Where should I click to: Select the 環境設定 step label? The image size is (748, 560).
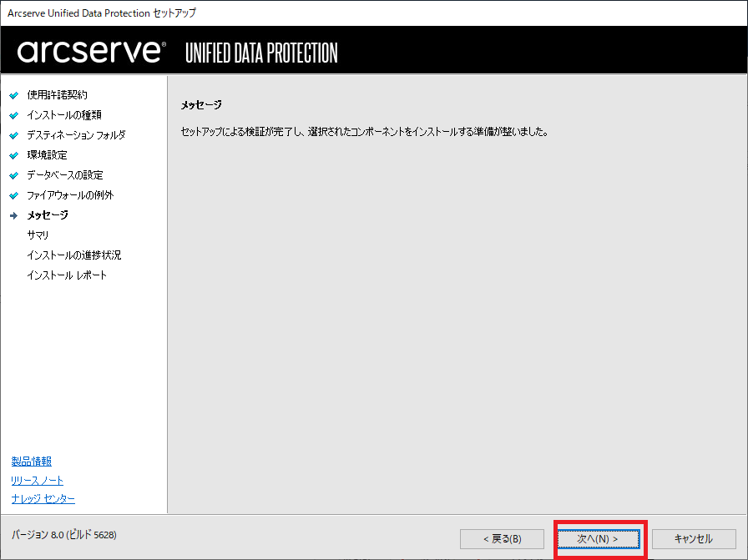pyautogui.click(x=48, y=155)
